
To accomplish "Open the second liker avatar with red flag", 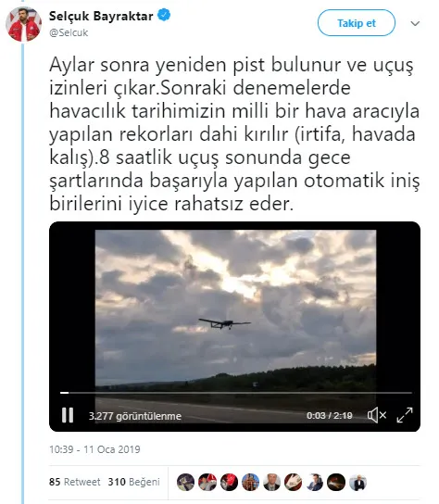I will pos(207,482).
